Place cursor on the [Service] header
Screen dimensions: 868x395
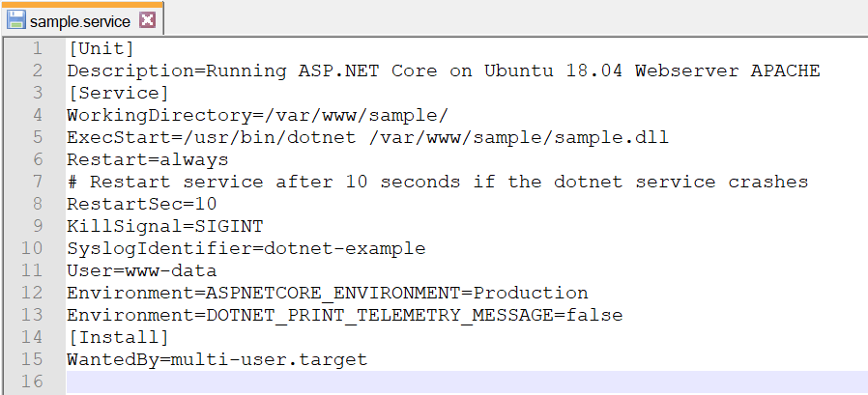(x=118, y=93)
